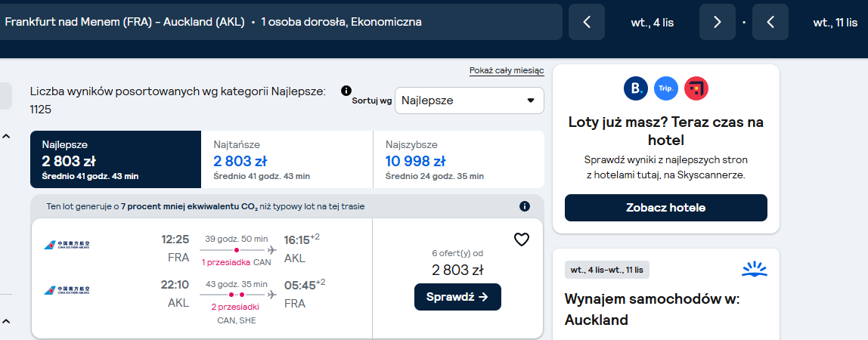Click Loty już masz? hotel promo heading
The image size is (868, 340).
(666, 130)
